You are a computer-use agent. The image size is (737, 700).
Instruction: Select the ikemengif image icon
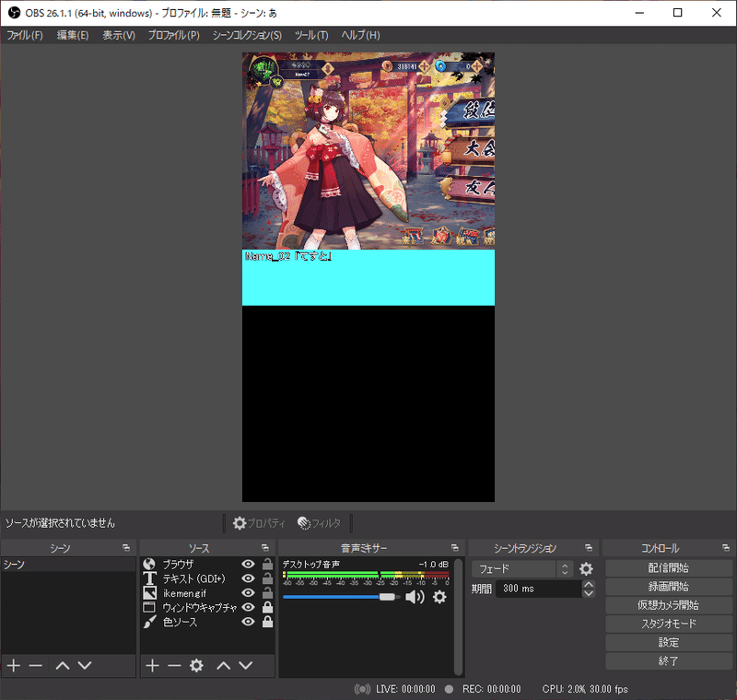coord(149,593)
